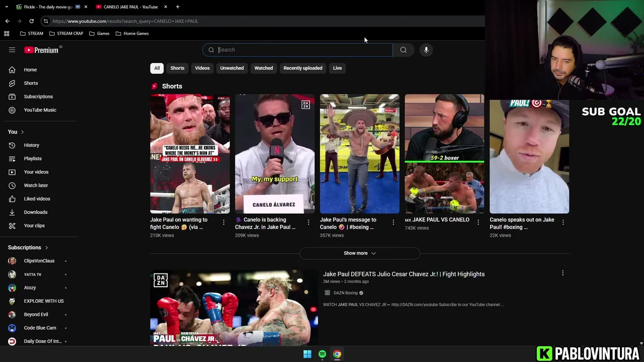Screen dimensions: 644x362
Task: Open Watch later in sidebar
Action: pyautogui.click(x=40, y=186)
